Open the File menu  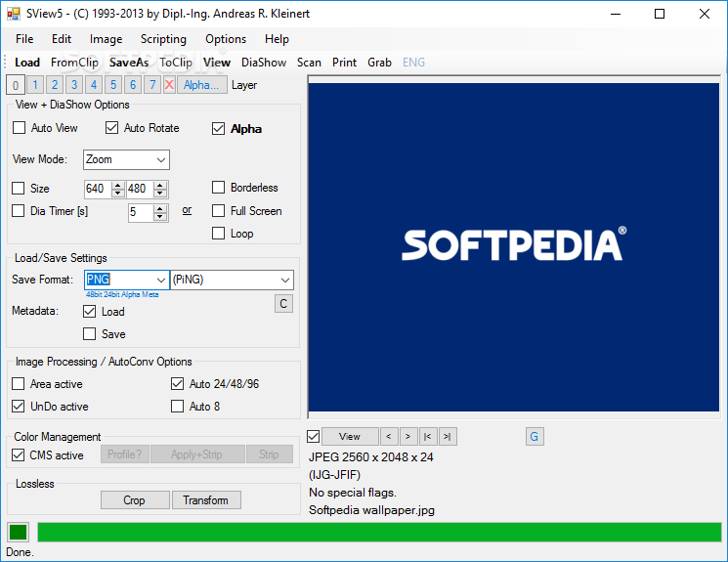coord(24,39)
